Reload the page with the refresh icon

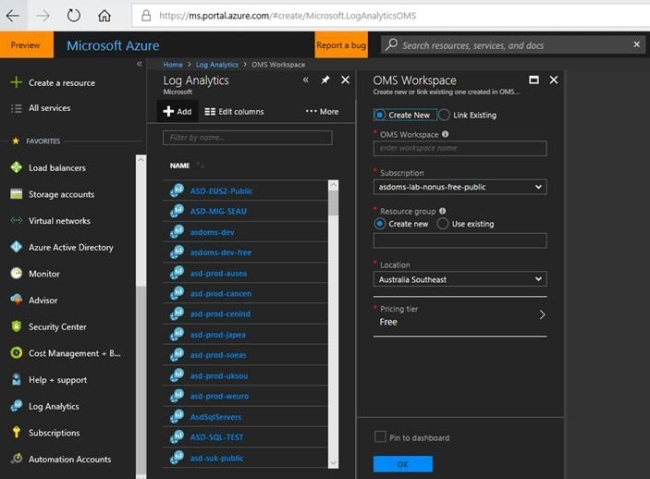tap(73, 16)
